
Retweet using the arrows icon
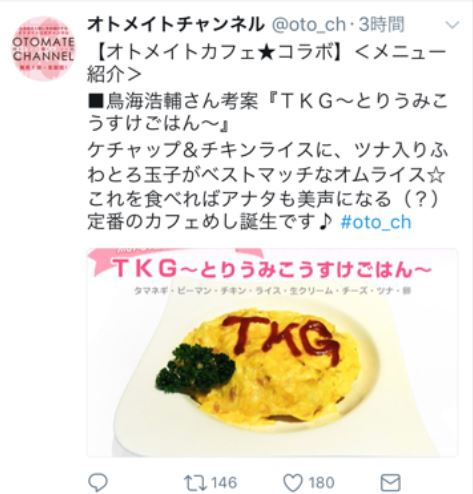coord(194,482)
